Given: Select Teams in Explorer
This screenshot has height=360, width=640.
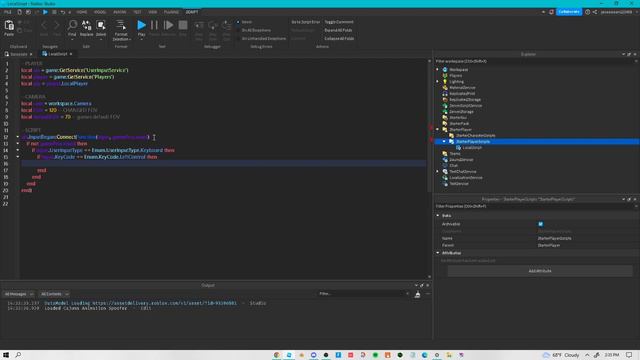Looking at the screenshot, I should tap(455, 154).
